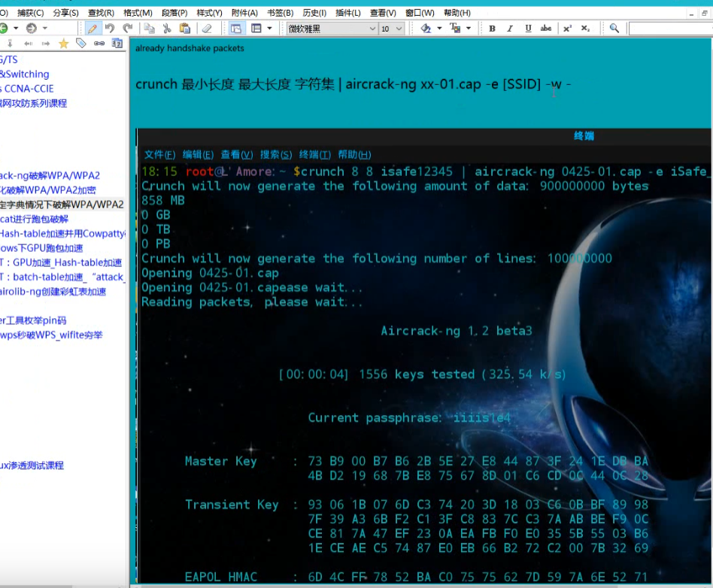713x588 pixels.
Task: Open the forward history dropdown arrow
Action: (x=44, y=28)
